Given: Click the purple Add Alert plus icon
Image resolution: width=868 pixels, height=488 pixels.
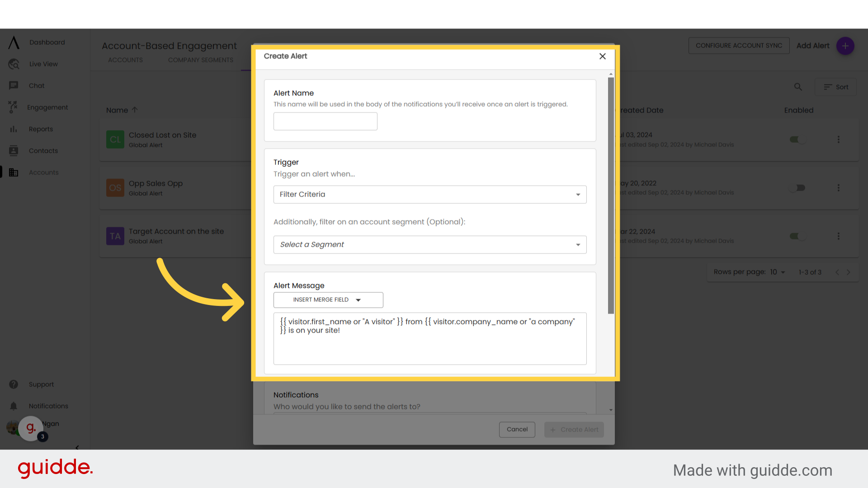Looking at the screenshot, I should (x=845, y=46).
